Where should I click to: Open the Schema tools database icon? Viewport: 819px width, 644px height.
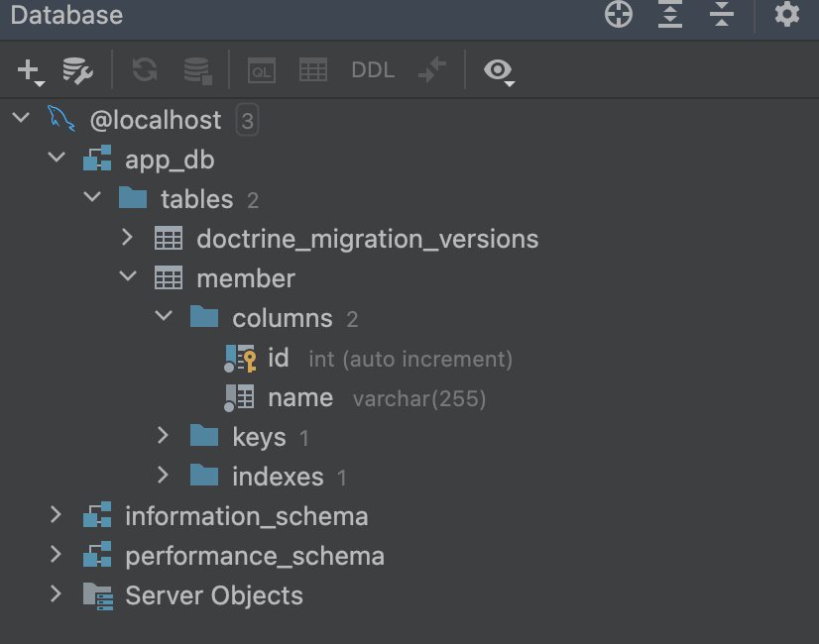197,70
